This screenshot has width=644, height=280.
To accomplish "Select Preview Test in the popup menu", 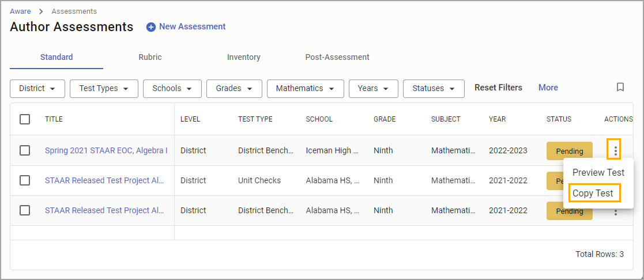I will point(598,172).
